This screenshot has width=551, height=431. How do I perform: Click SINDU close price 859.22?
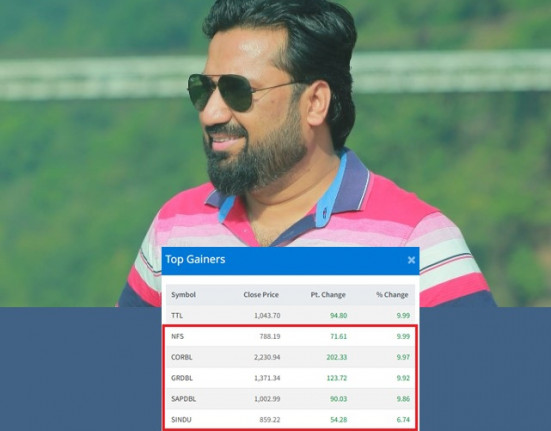pos(270,419)
